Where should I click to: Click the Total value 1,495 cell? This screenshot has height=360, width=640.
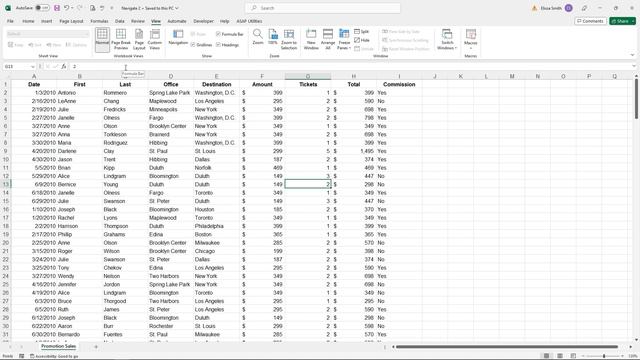pos(353,151)
